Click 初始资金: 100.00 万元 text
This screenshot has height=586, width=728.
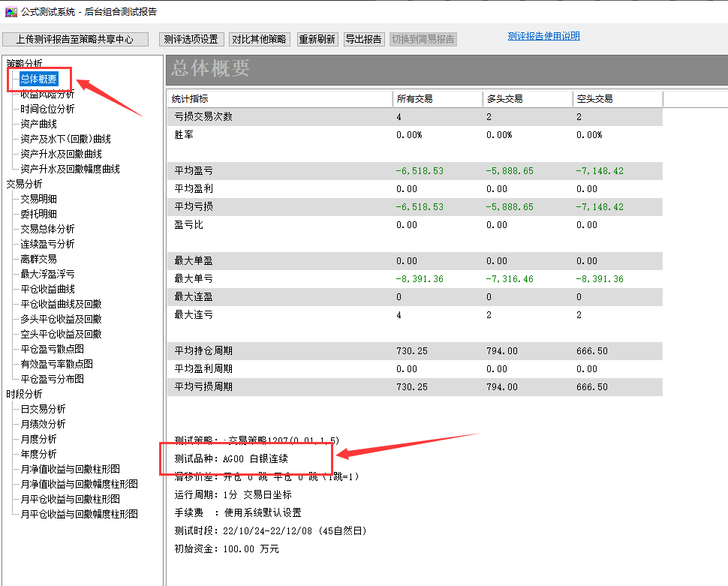click(227, 548)
